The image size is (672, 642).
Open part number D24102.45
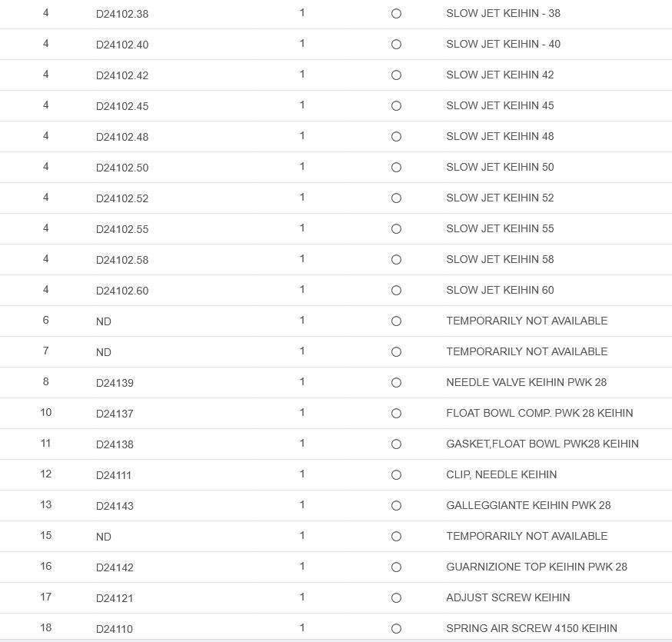click(x=122, y=106)
